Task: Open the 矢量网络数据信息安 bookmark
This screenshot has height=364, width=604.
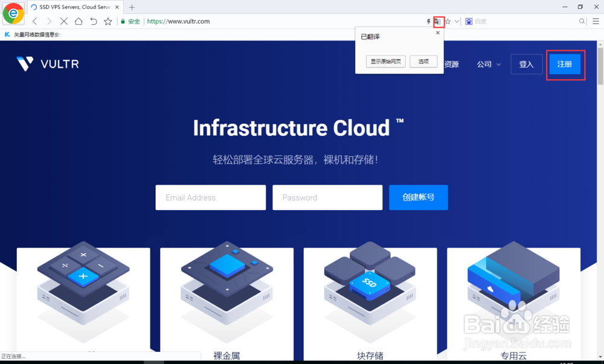Action: pyautogui.click(x=33, y=34)
